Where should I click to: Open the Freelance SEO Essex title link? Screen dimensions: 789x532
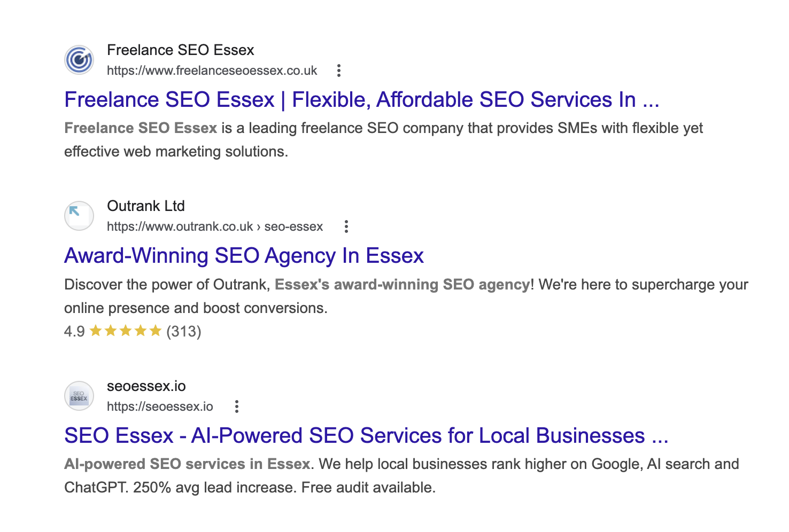click(x=361, y=99)
